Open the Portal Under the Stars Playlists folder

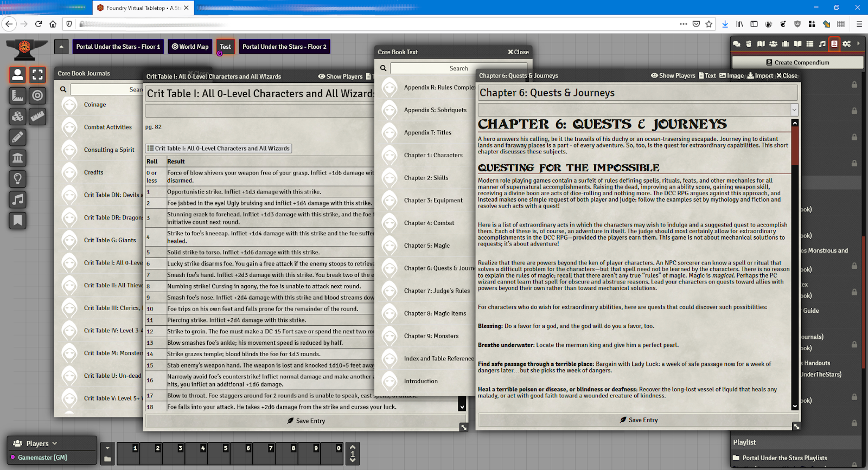pos(784,458)
